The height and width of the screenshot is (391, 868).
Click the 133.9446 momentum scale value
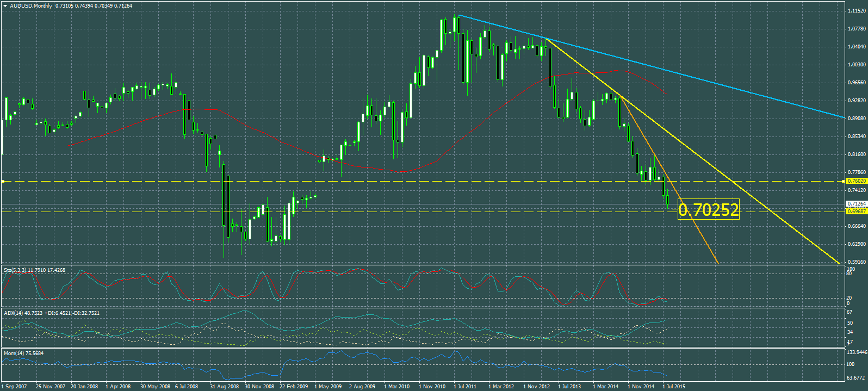pyautogui.click(x=857, y=352)
